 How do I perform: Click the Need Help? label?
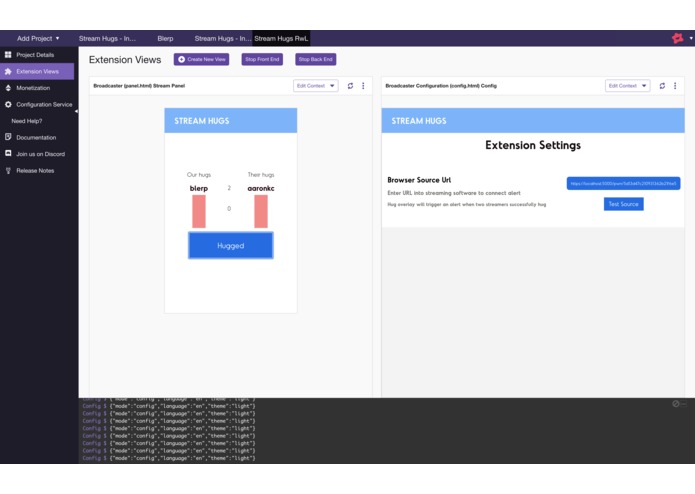(x=27, y=121)
